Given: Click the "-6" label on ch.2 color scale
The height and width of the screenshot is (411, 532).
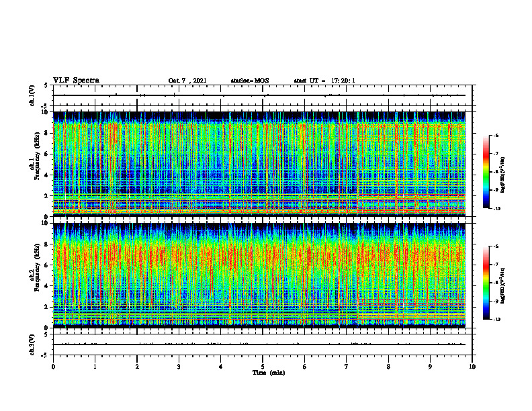Looking at the screenshot, I should tap(496, 247).
